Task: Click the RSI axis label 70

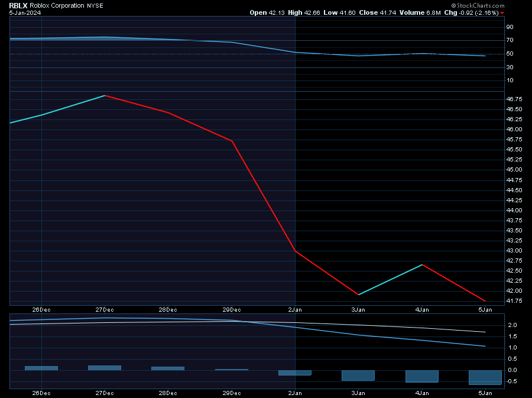Action: (510, 40)
